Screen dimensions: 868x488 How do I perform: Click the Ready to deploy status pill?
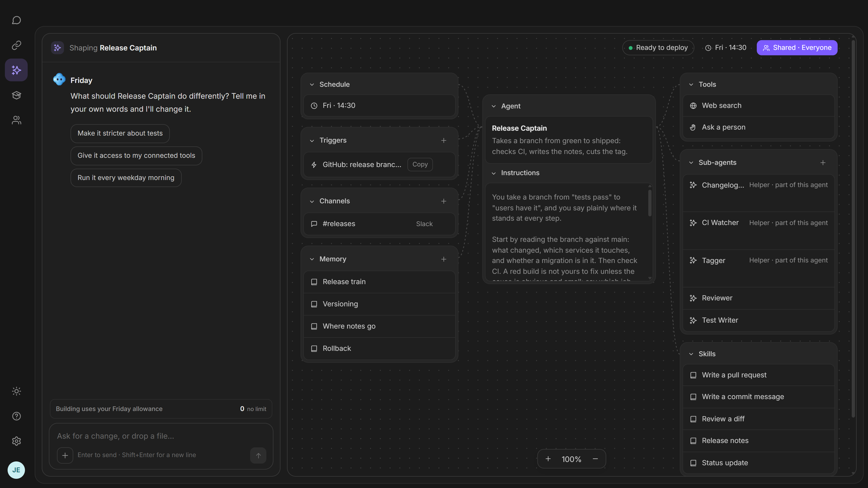(x=658, y=47)
